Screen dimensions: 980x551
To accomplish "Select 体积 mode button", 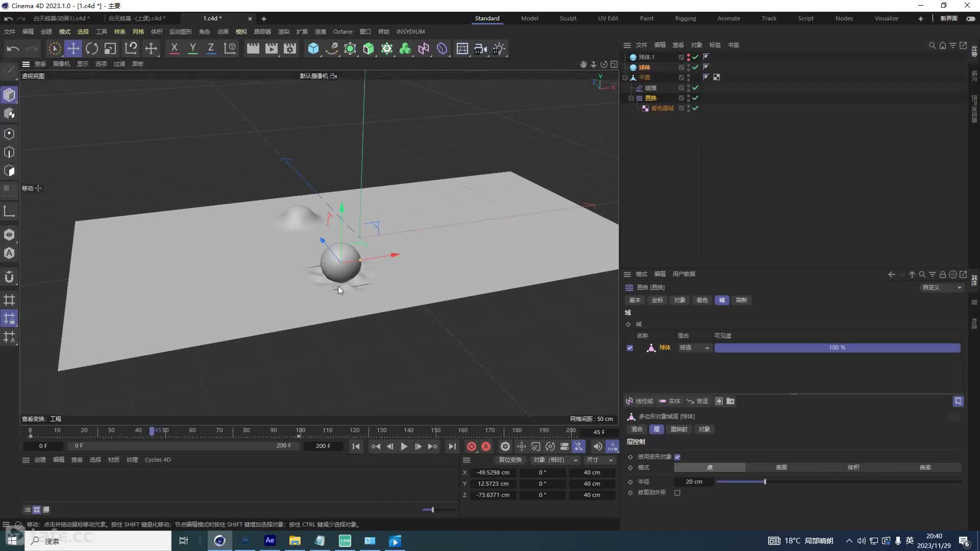I will (853, 468).
